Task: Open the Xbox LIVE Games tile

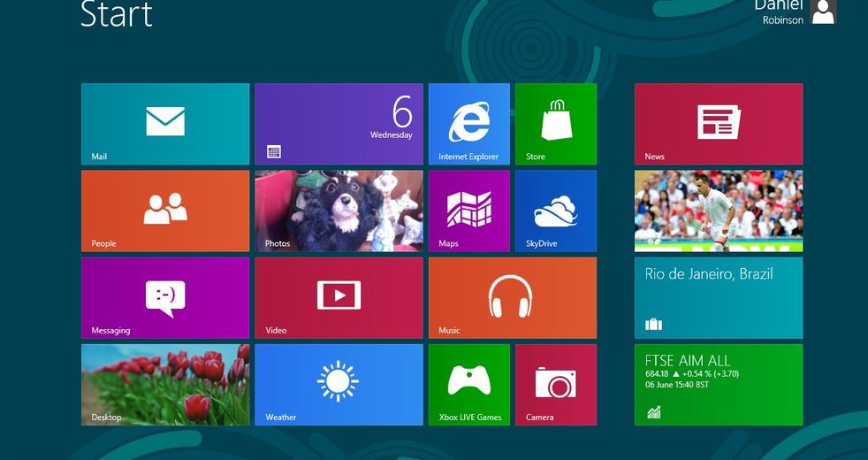Action: [x=468, y=385]
